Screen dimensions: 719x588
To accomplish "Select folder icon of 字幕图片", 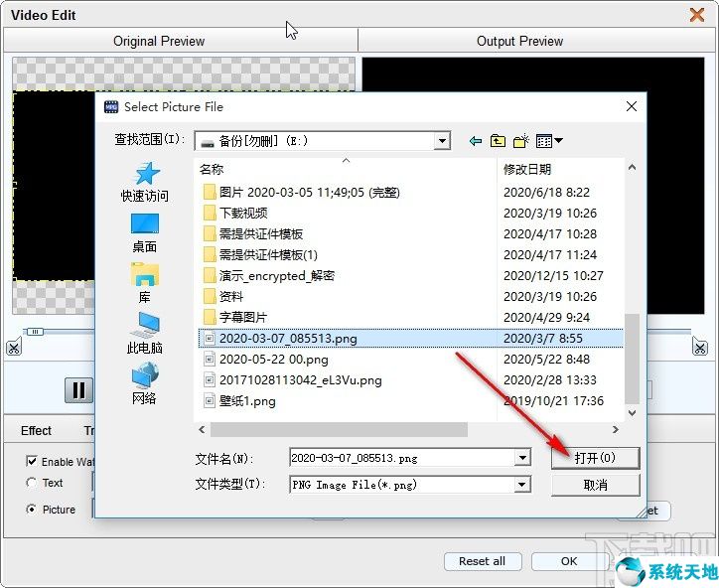I will point(210,317).
